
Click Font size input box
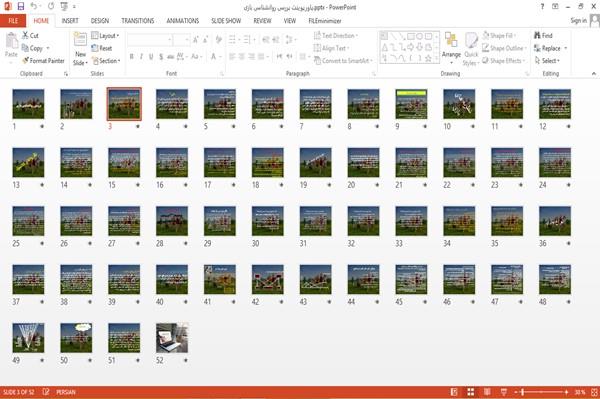coord(181,39)
